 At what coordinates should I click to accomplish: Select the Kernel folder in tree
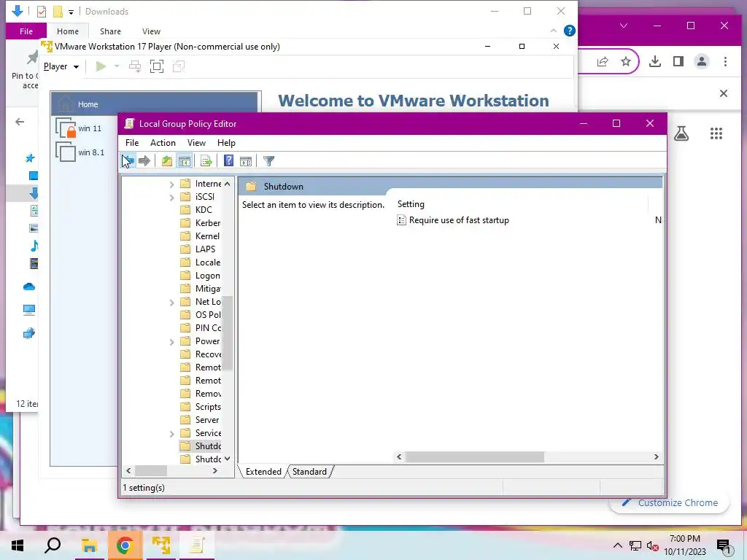point(201,236)
